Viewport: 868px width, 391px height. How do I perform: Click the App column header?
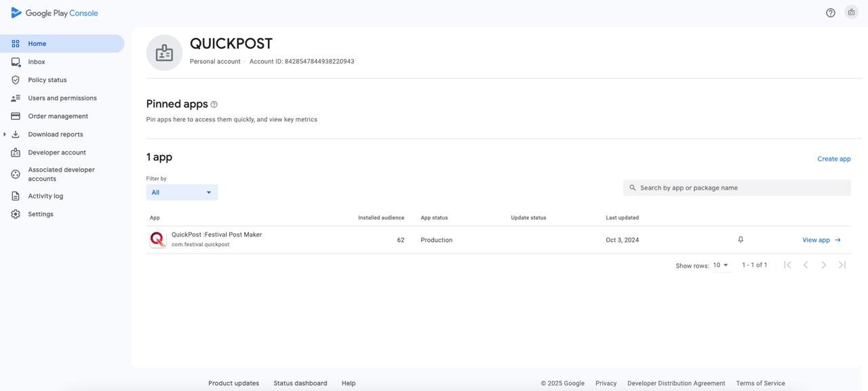[155, 218]
